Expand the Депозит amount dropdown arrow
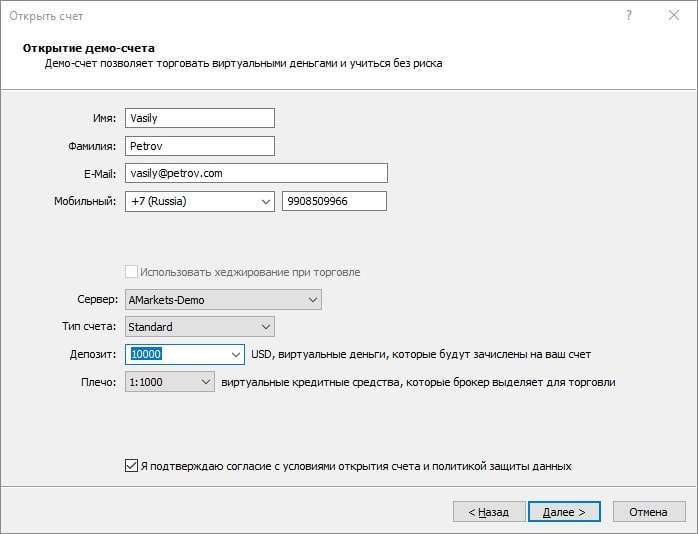698x534 pixels. (x=235, y=355)
